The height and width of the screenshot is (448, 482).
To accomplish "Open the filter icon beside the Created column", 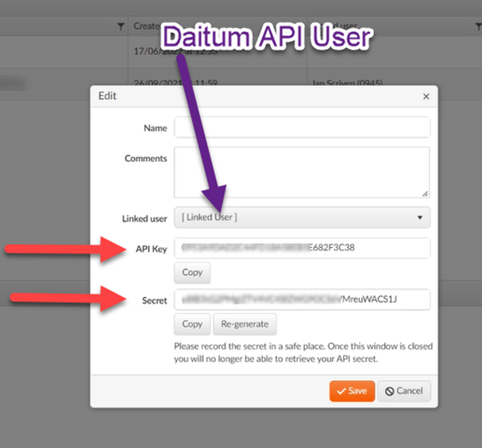I will coord(121,27).
